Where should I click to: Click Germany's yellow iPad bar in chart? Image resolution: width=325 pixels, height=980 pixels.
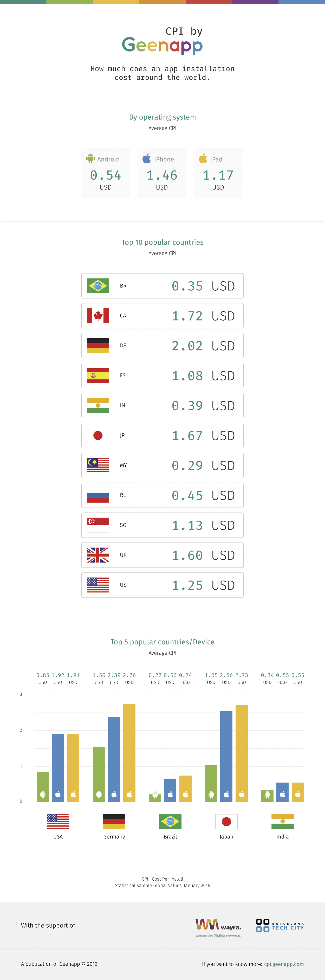tap(129, 753)
